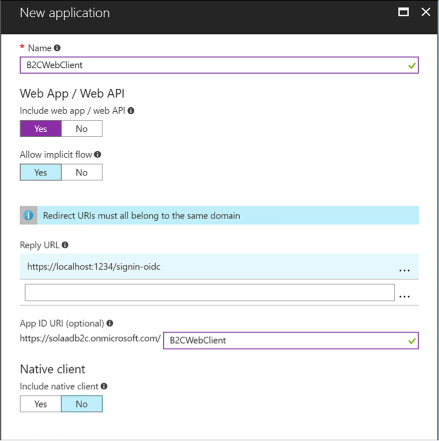The height and width of the screenshot is (441, 439).
Task: Click the App ID URI B2CWebClient field
Action: (291, 340)
